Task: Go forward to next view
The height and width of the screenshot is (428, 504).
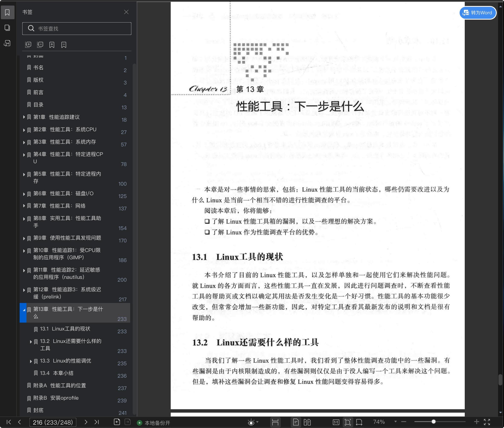Action: pyautogui.click(x=128, y=422)
